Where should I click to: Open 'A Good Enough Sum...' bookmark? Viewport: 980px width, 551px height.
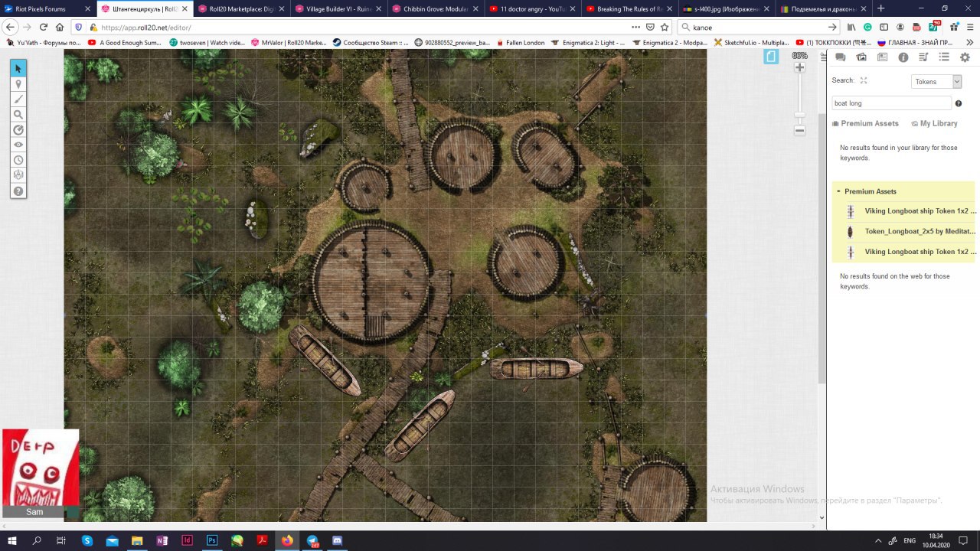point(125,43)
